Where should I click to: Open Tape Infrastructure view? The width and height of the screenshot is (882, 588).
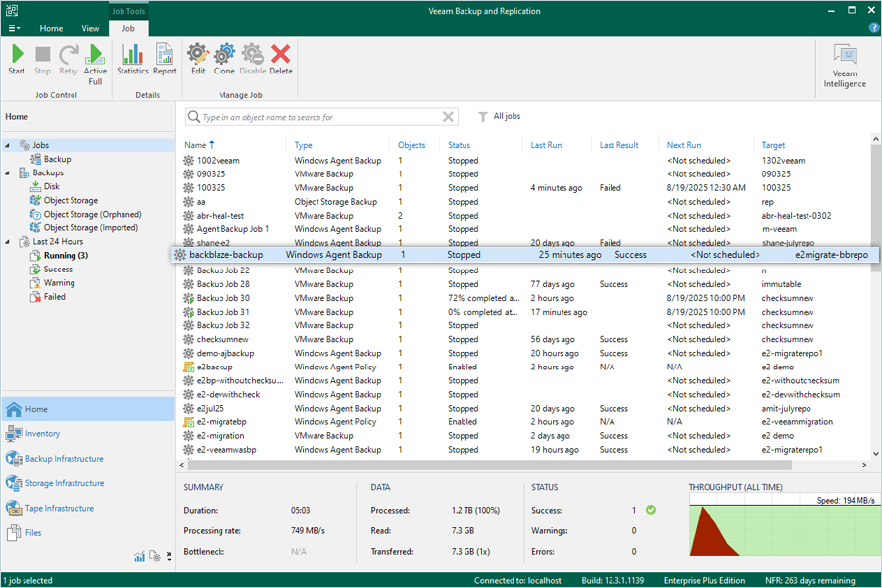(x=88, y=508)
